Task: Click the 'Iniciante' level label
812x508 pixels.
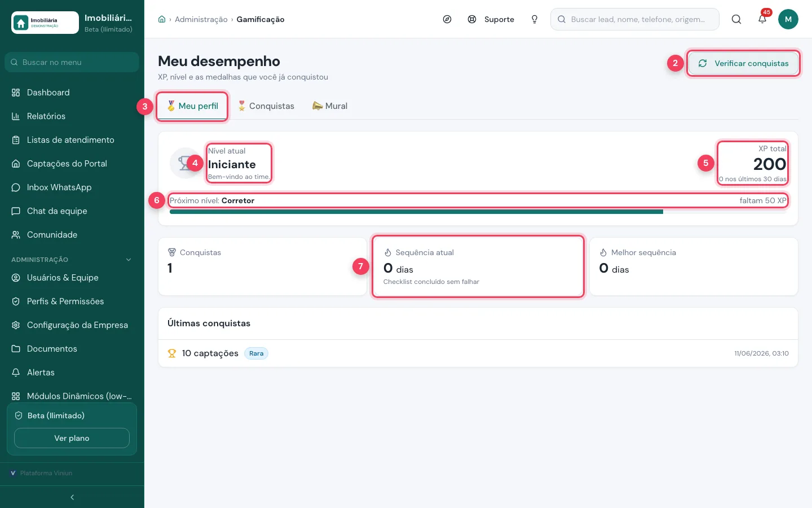Action: [x=232, y=164]
